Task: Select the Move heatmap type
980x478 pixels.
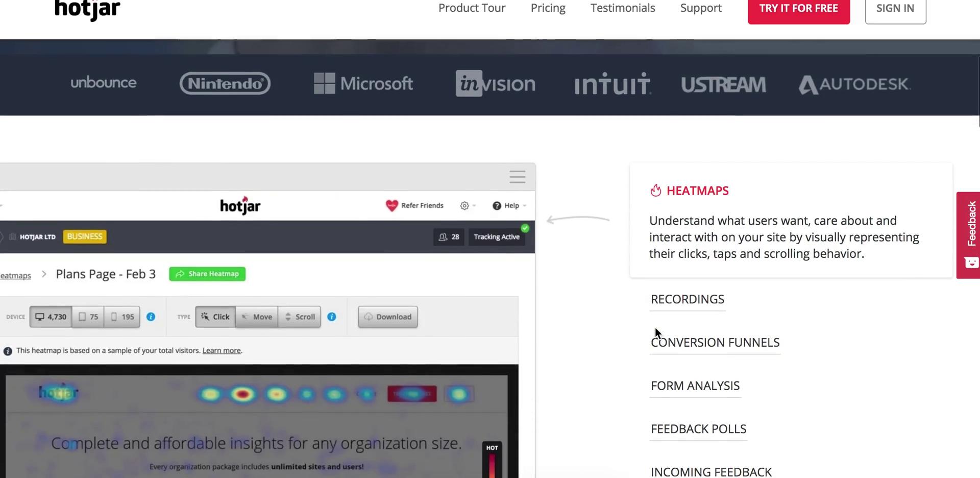Action: point(257,317)
